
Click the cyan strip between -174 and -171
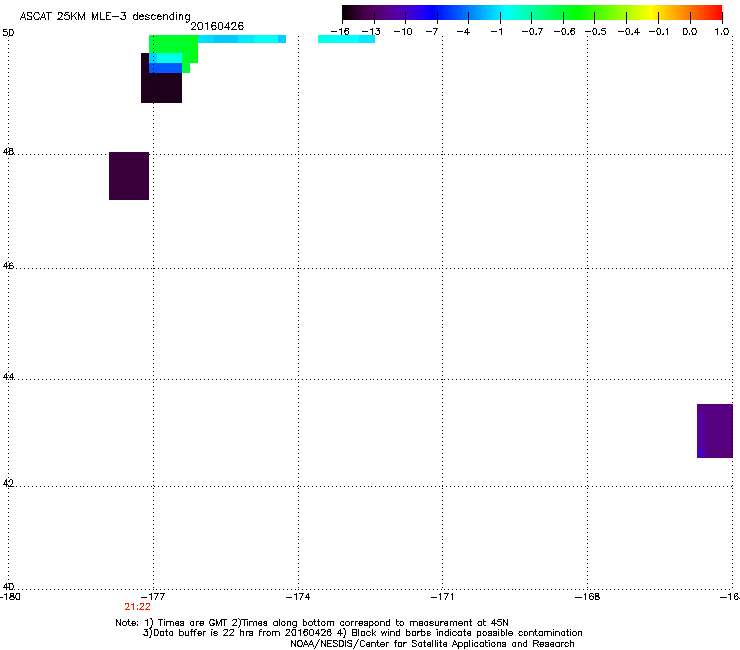click(x=346, y=39)
